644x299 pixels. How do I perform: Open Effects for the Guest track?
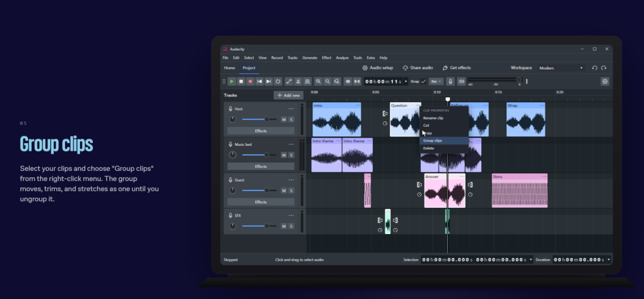click(261, 202)
